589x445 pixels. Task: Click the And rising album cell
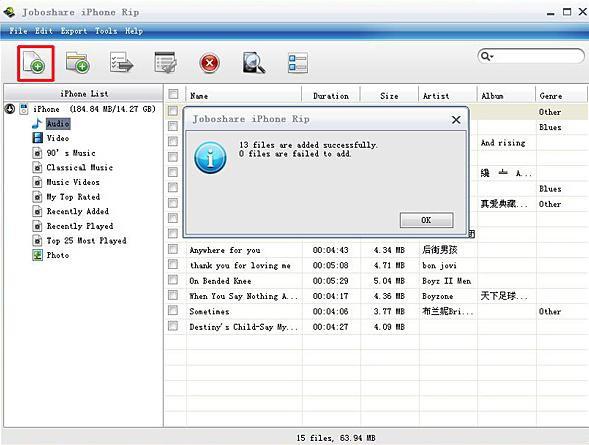click(503, 143)
